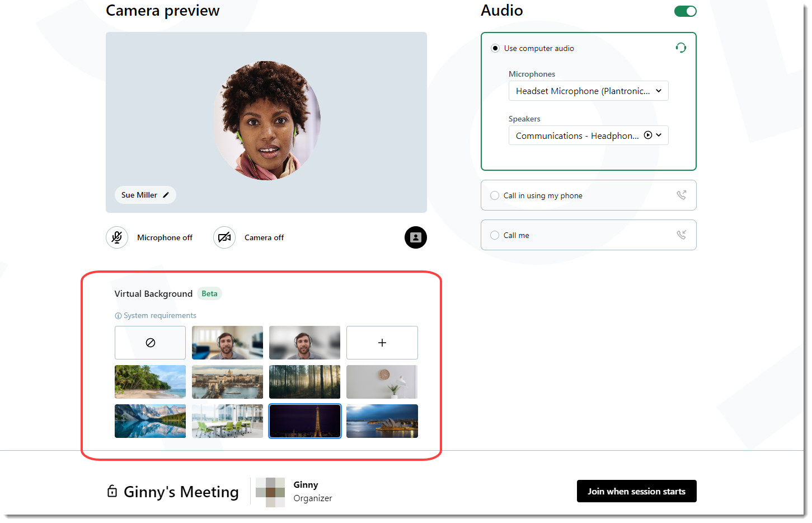The image size is (812, 523).
Task: Click the organizer Ginny avatar
Action: point(270,492)
